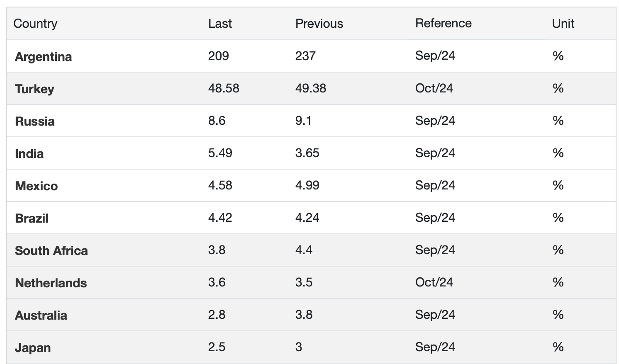Open the South Africa country link

click(51, 250)
